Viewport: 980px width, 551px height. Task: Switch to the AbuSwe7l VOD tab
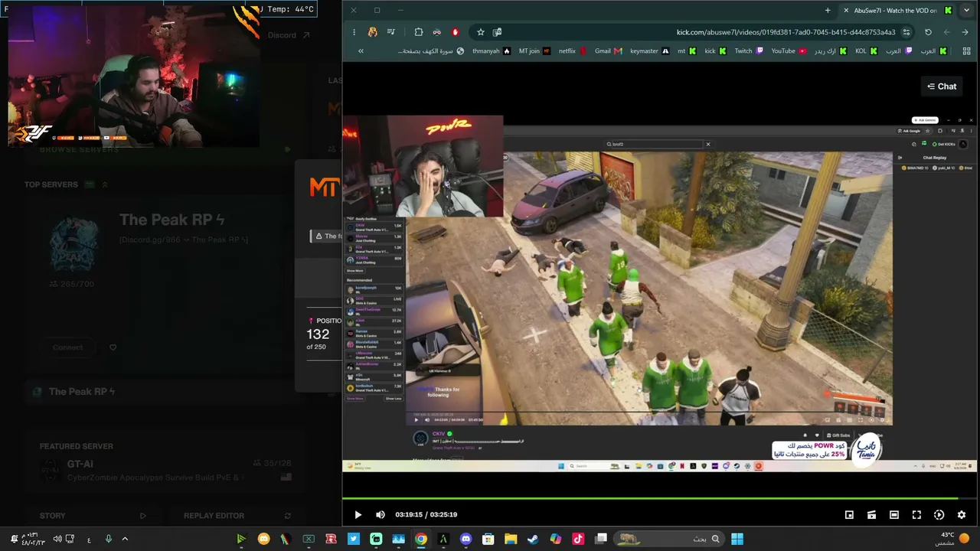click(897, 11)
